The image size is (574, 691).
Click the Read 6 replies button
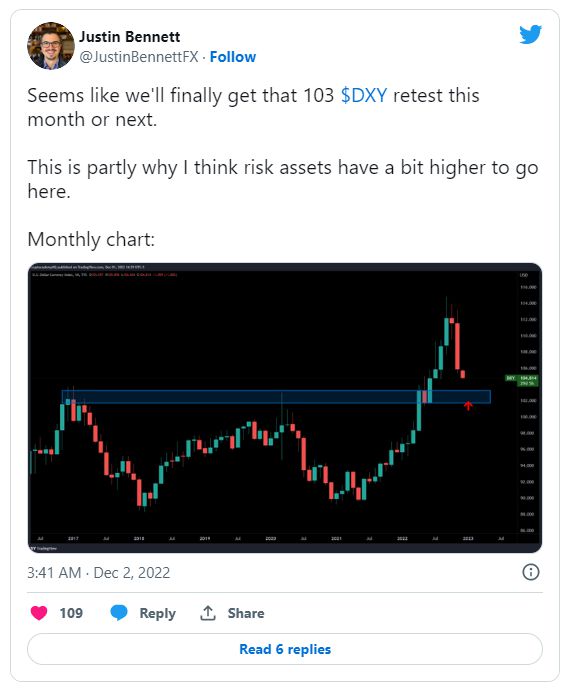point(285,649)
